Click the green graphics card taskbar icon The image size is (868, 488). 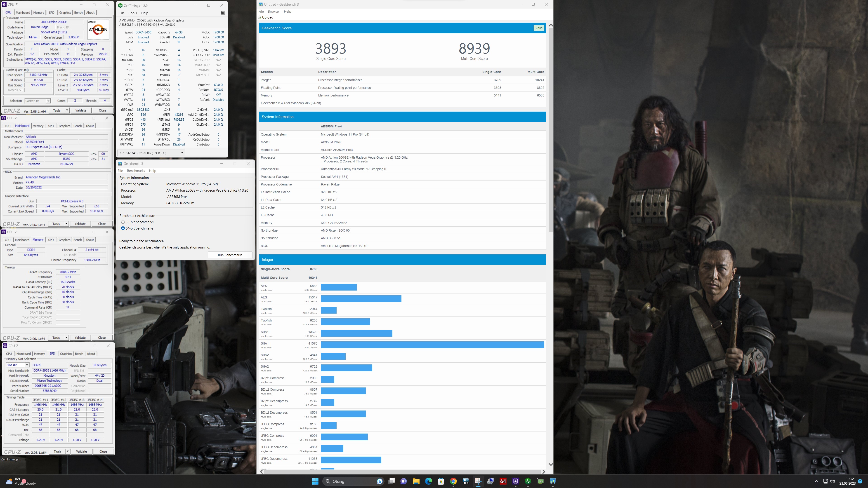click(540, 481)
